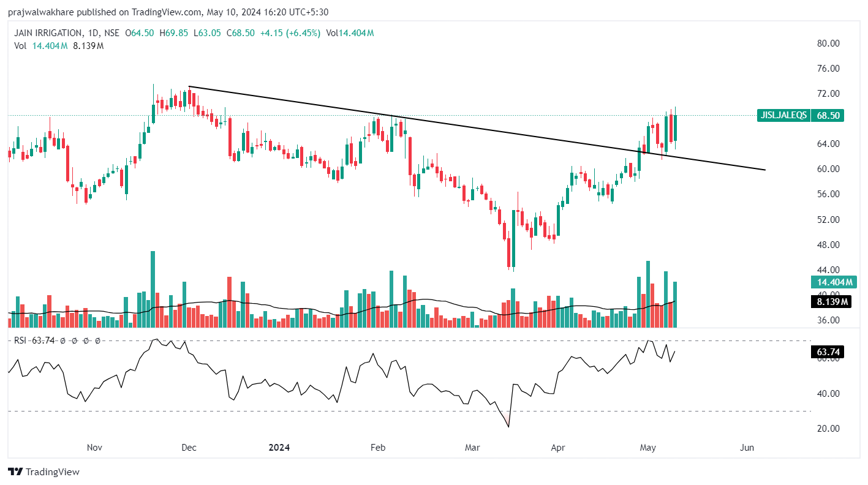Select the high value H69.85
The height and width of the screenshot is (485, 868).
175,33
